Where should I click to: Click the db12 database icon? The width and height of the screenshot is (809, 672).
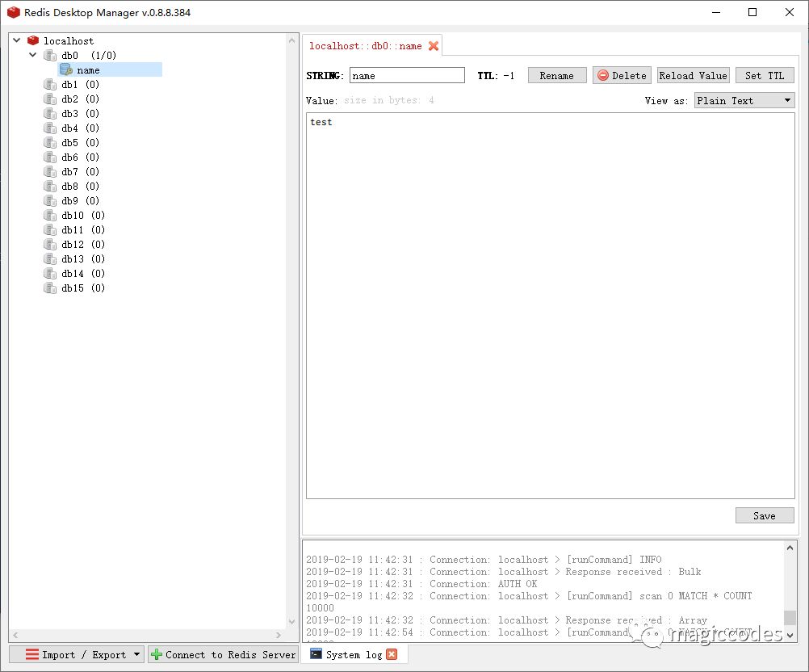(x=50, y=244)
